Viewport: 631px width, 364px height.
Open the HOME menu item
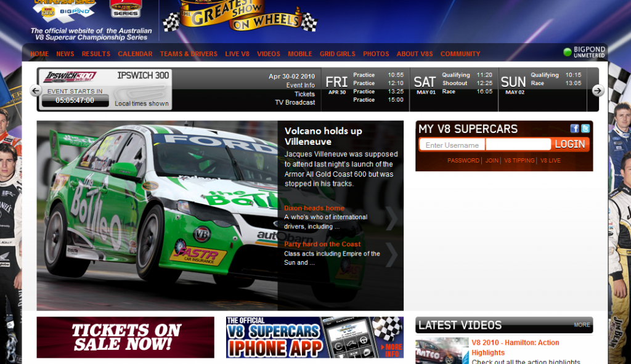39,54
